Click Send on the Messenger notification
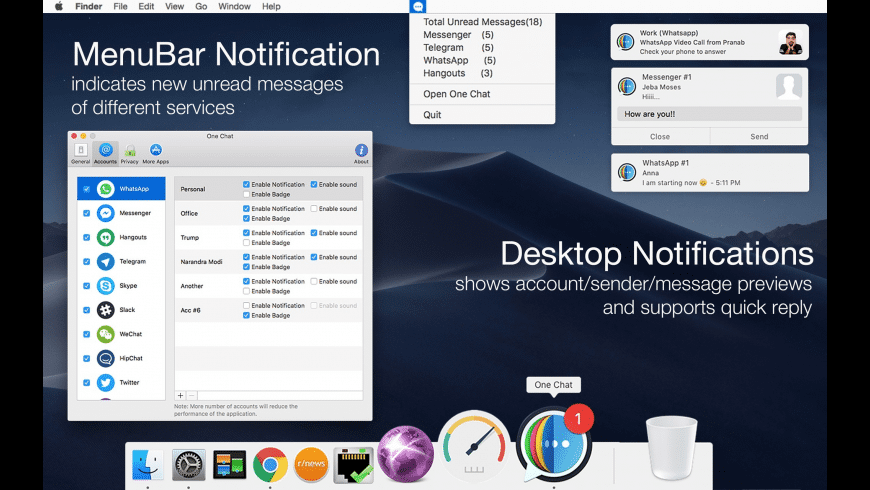The width and height of the screenshot is (870, 490). click(x=759, y=137)
